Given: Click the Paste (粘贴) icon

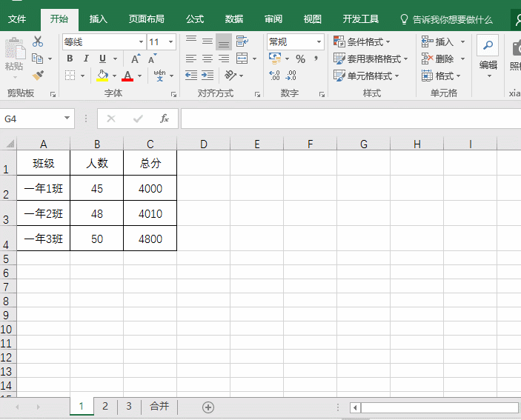Looking at the screenshot, I should click(x=15, y=50).
